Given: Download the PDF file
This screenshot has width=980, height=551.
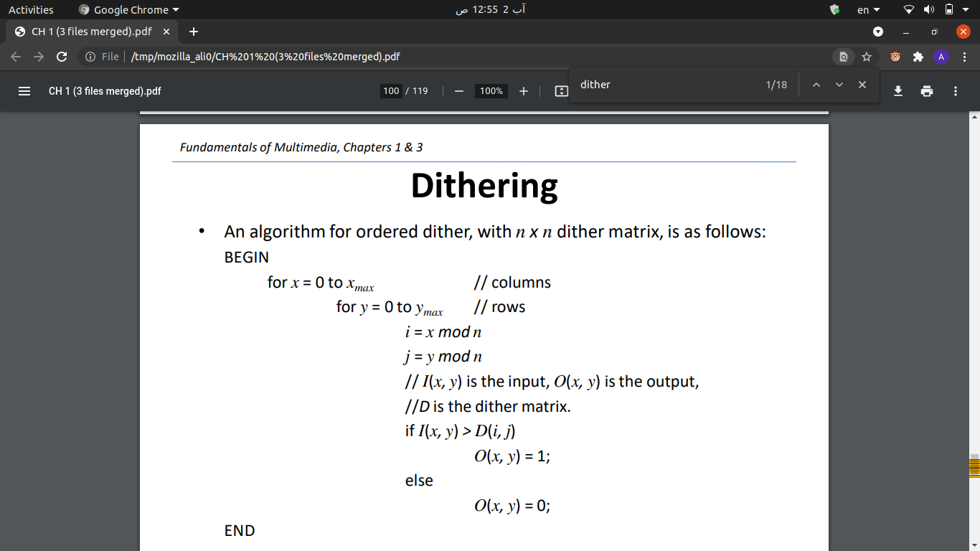Looking at the screenshot, I should 898,91.
